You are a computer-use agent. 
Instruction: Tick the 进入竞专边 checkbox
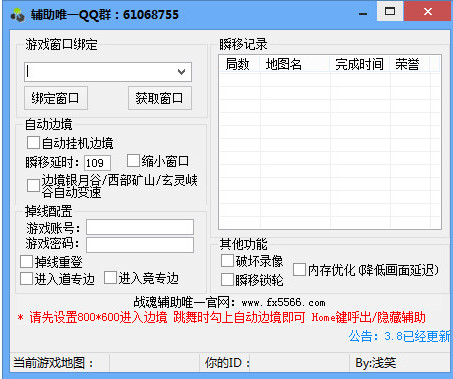coord(110,278)
